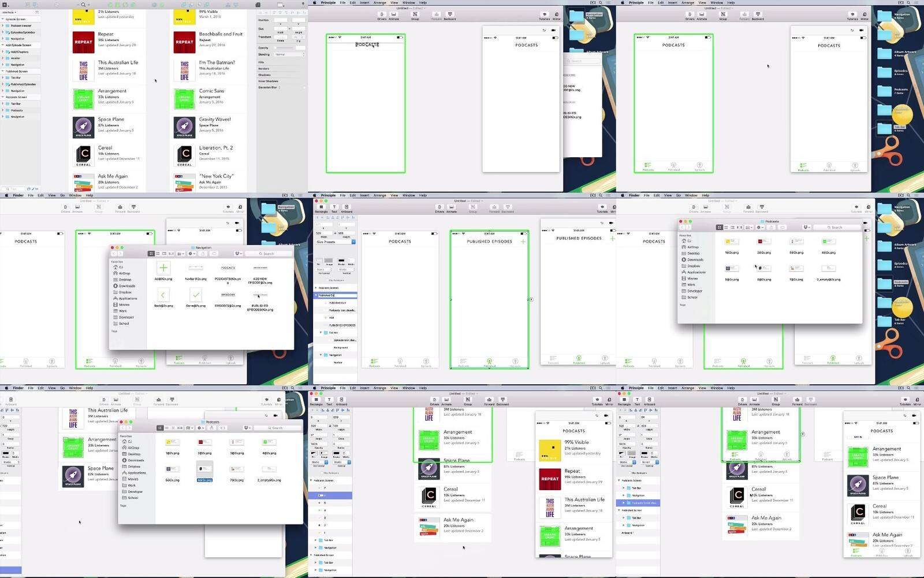Screen dimensions: 924x578
Task: Open the Insert menu above the Size Presets inspector
Action: point(365,195)
